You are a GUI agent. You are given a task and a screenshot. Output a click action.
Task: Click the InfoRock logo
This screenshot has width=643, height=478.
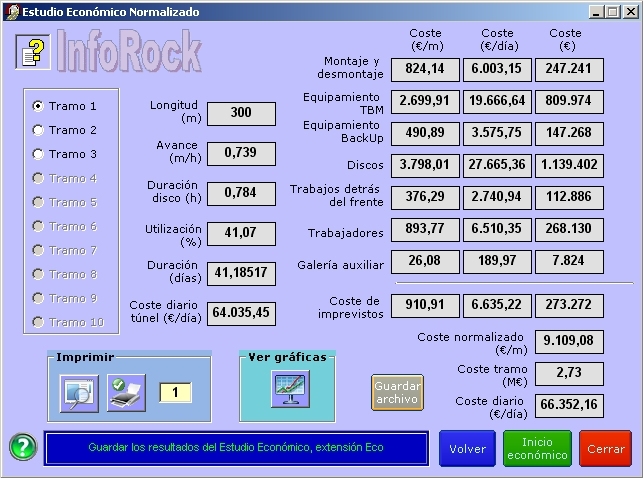[128, 52]
